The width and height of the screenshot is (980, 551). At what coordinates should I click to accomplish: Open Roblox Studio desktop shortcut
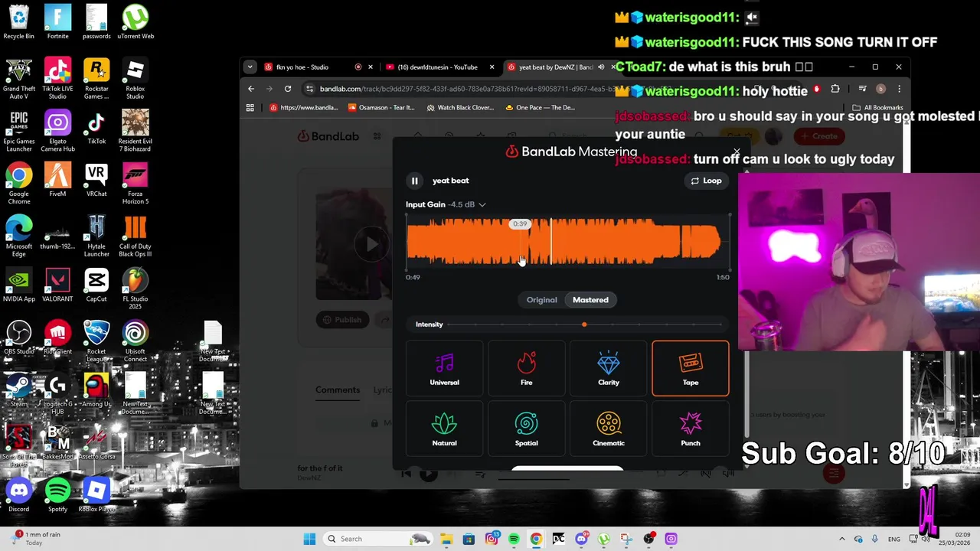coord(136,79)
